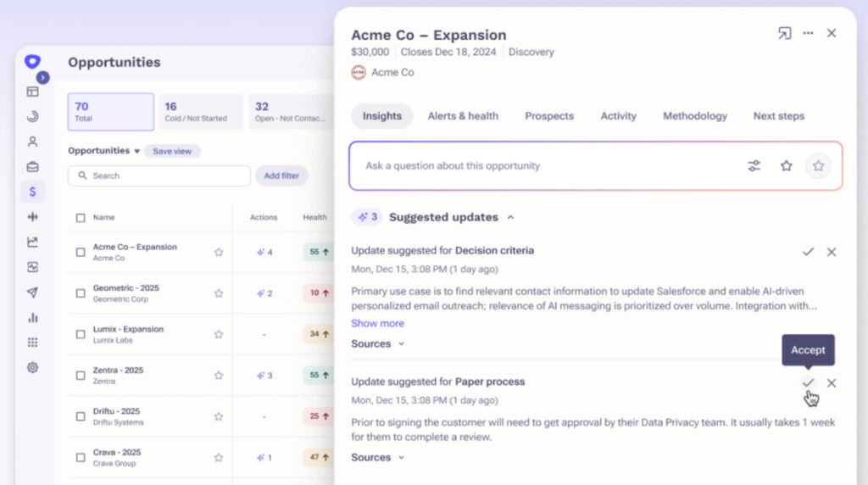Switch to the Activity tab

[618, 115]
